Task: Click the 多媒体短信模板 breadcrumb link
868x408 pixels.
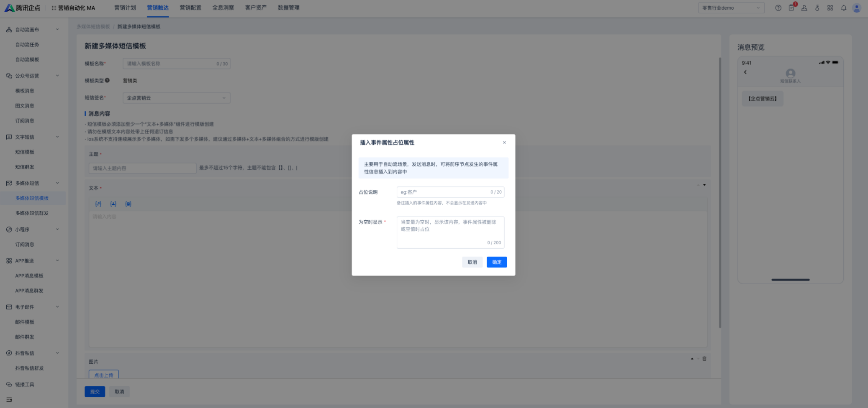Action: pyautogui.click(x=93, y=27)
